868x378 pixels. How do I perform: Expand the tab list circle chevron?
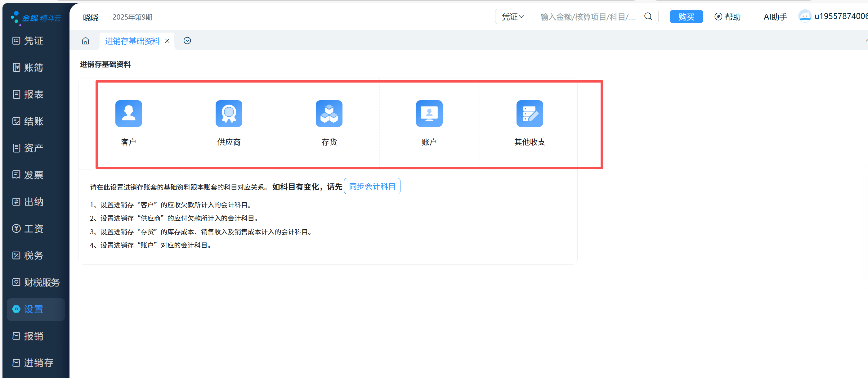[187, 41]
